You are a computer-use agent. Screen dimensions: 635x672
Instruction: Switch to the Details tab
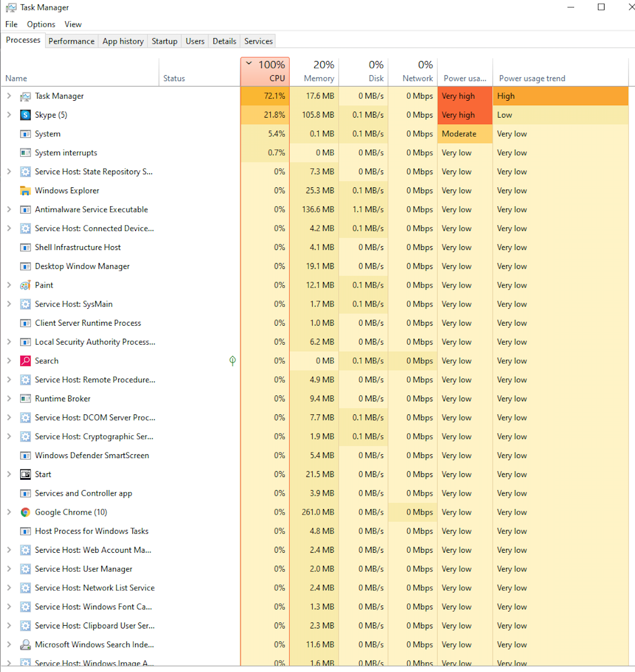[224, 41]
